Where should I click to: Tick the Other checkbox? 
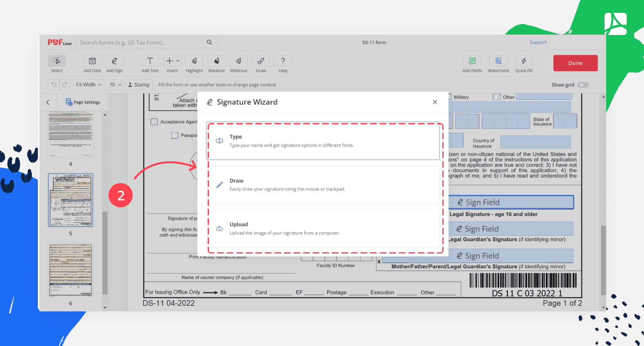click(497, 97)
